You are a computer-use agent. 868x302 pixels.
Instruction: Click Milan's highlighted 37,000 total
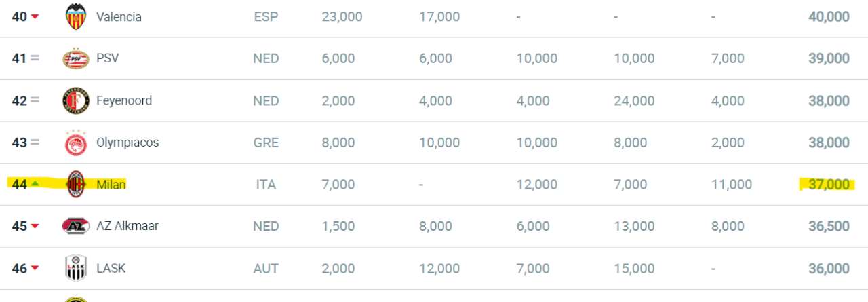[x=828, y=184]
